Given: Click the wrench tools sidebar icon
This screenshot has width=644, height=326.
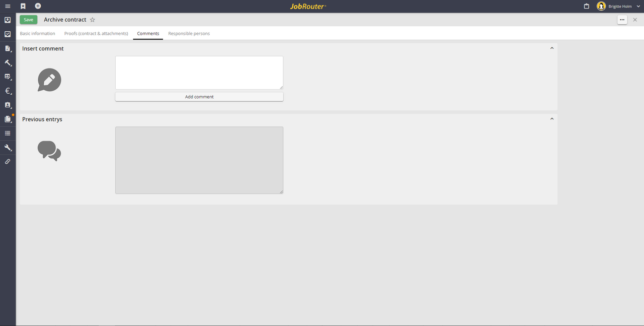Looking at the screenshot, I should [x=8, y=148].
